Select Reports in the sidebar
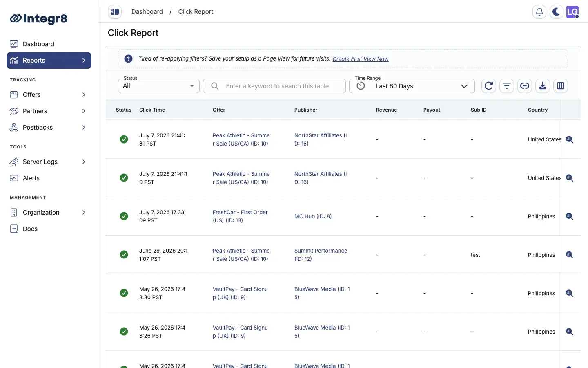The width and height of the screenshot is (588, 368). (x=49, y=61)
